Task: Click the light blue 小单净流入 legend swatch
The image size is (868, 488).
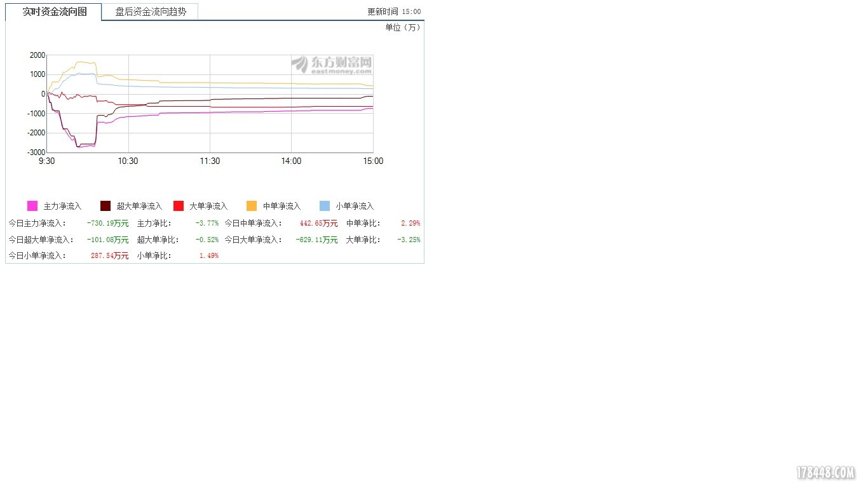Action: coord(325,206)
